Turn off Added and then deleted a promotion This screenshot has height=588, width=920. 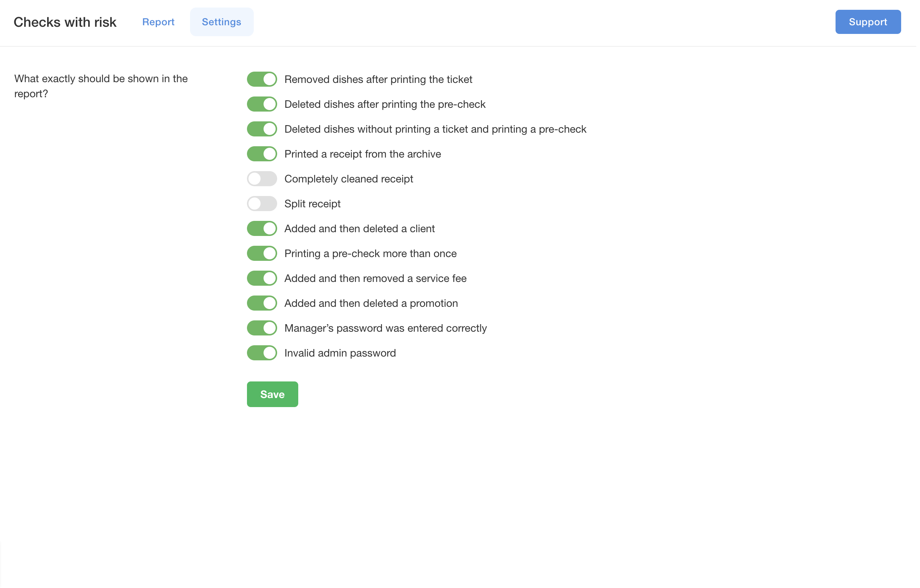pyautogui.click(x=262, y=303)
